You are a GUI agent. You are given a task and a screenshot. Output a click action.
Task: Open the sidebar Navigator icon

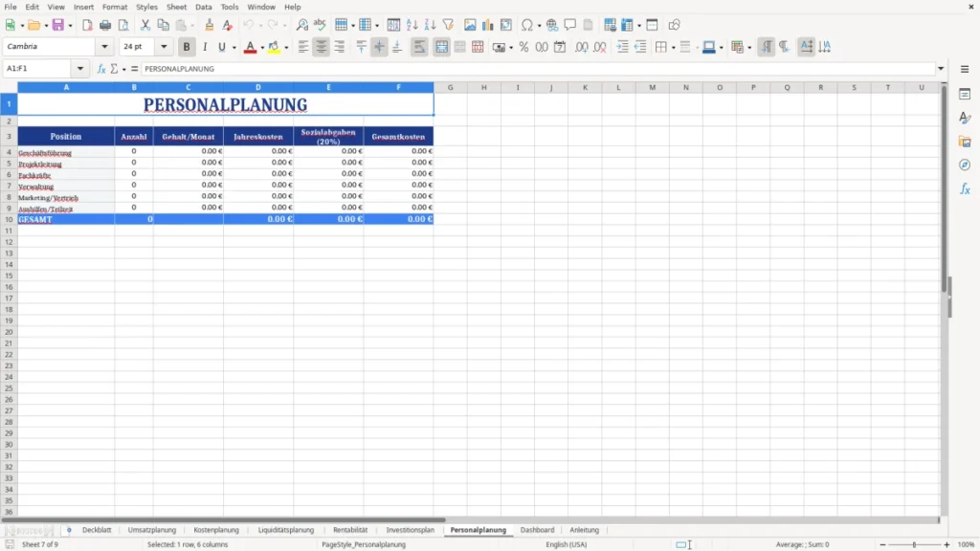965,165
